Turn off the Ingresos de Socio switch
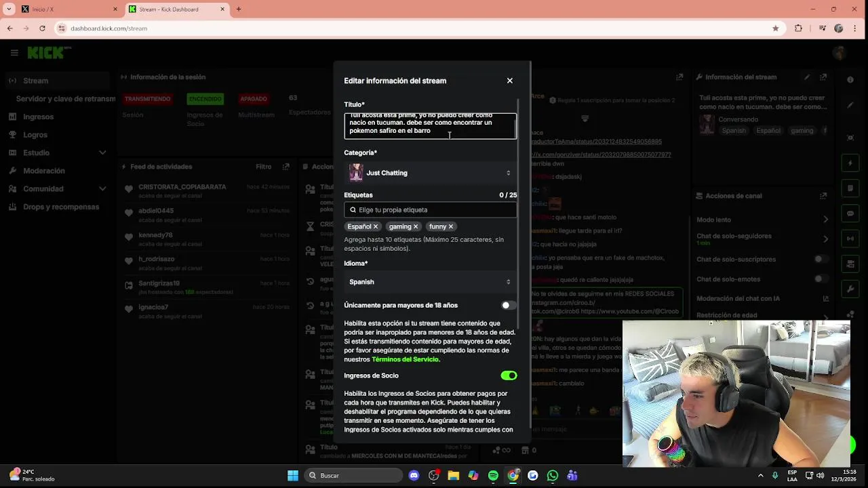Screen dimensions: 868x488 coord(509,375)
